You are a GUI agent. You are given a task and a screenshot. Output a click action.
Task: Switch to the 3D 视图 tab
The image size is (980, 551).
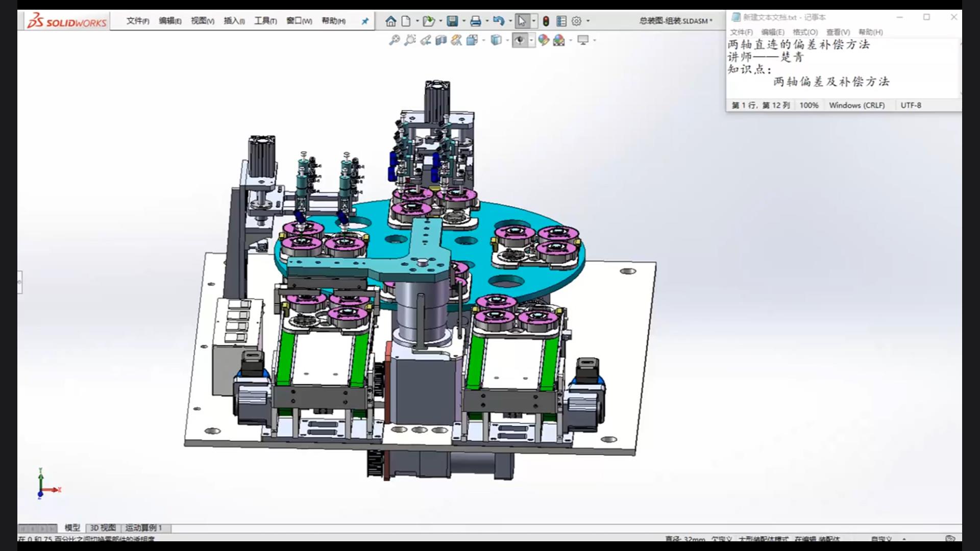coord(103,528)
